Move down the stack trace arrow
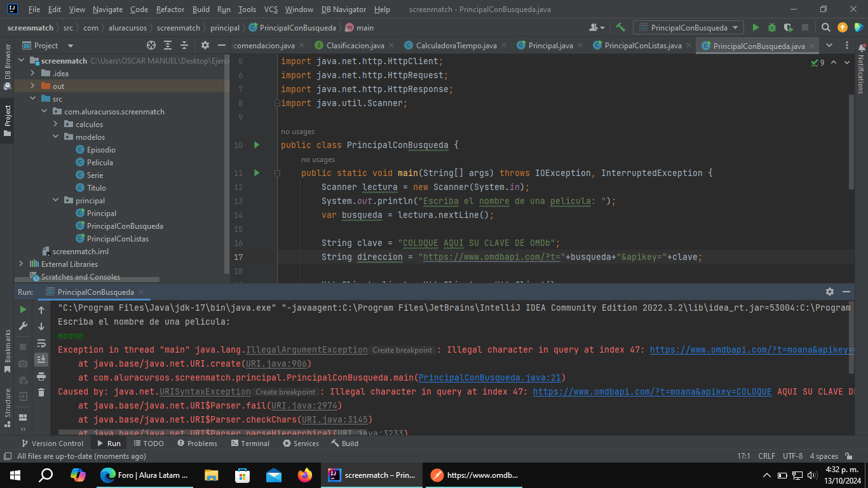The image size is (868, 488). [x=41, y=326]
